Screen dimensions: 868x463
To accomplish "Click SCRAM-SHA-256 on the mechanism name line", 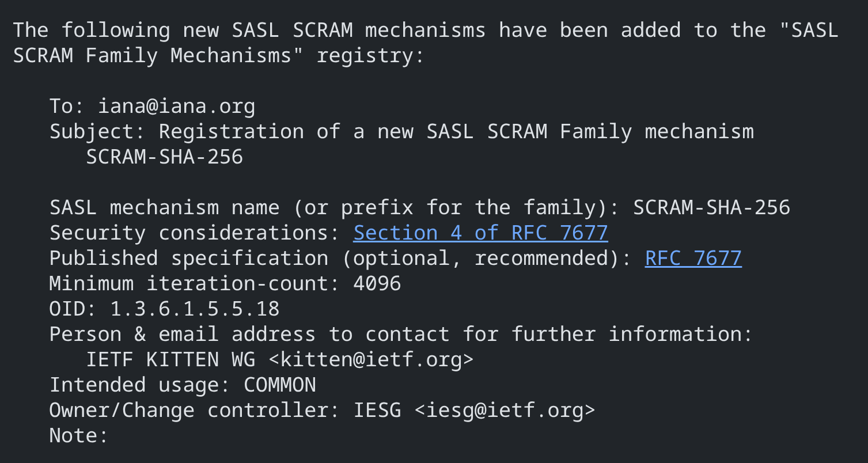I will tap(711, 207).
